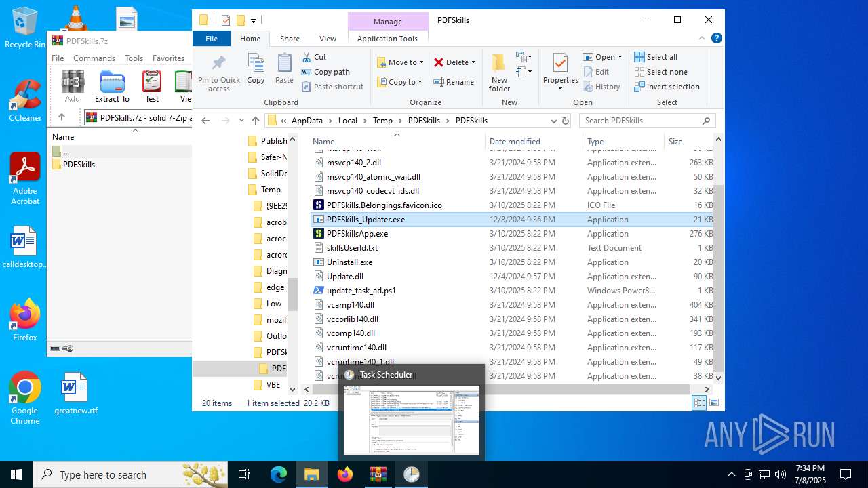Open WinRAR Tools menu
Image resolution: width=868 pixels, height=488 pixels.
[134, 58]
